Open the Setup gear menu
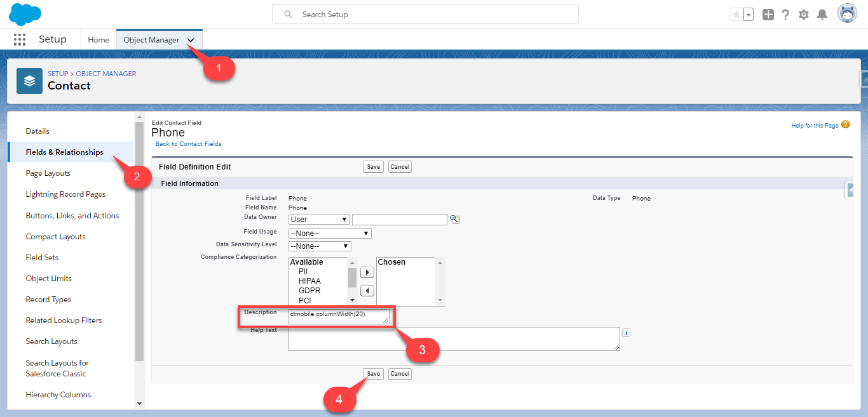 tap(804, 15)
